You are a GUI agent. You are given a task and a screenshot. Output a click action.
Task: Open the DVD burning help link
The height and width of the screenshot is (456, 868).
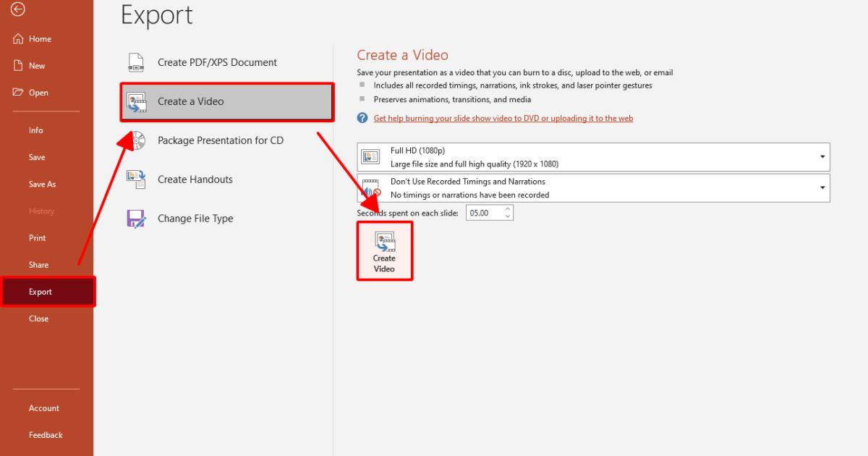[x=503, y=118]
